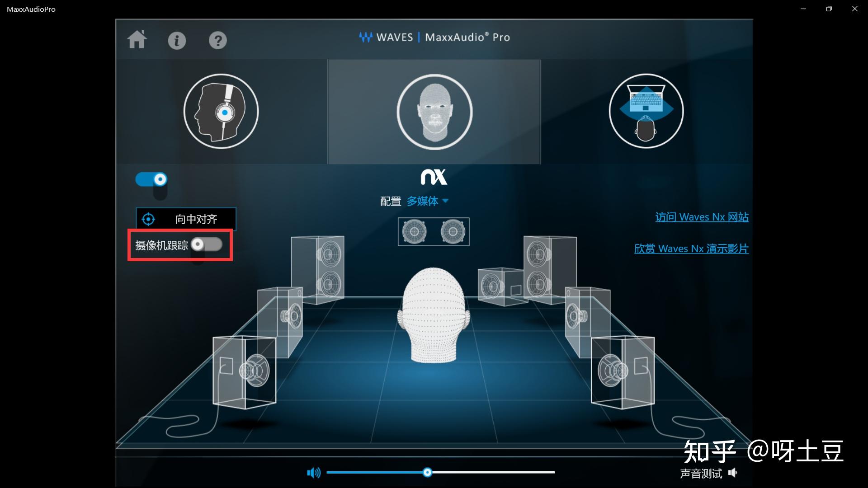The width and height of the screenshot is (868, 488).
Task: Restore the MaxxAudioPro window size
Action: [x=829, y=9]
